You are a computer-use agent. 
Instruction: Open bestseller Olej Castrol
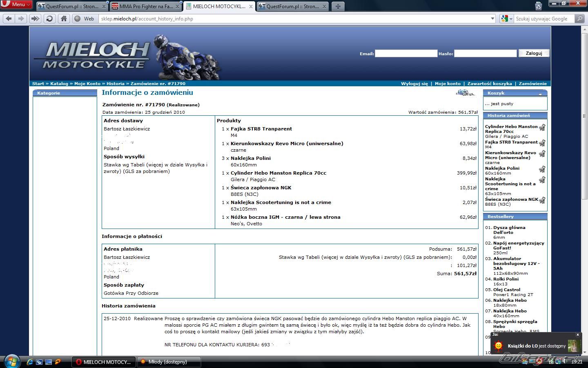tap(507, 290)
